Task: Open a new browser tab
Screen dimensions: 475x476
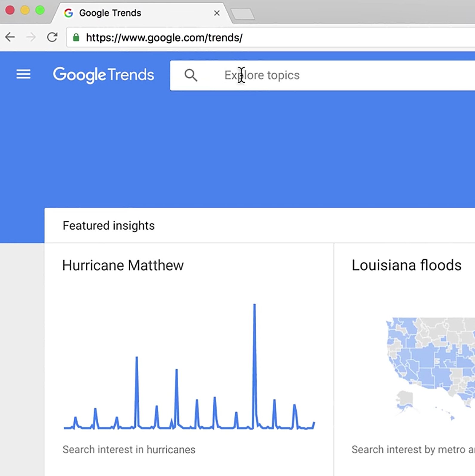Action: [x=243, y=14]
